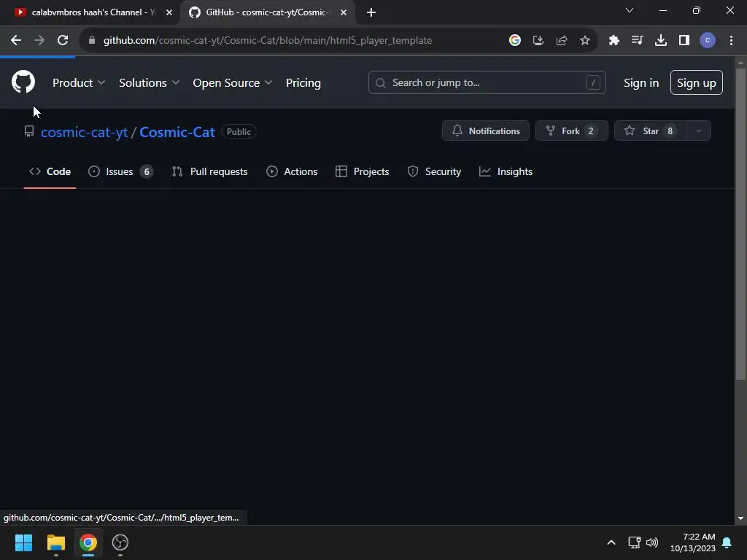747x560 pixels.
Task: Bookmark this page with star icon
Action: coord(585,41)
